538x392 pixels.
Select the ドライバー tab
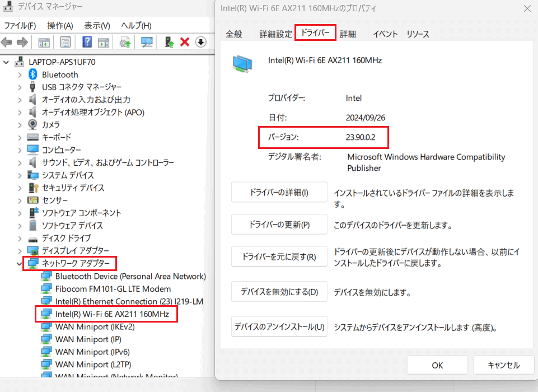315,32
